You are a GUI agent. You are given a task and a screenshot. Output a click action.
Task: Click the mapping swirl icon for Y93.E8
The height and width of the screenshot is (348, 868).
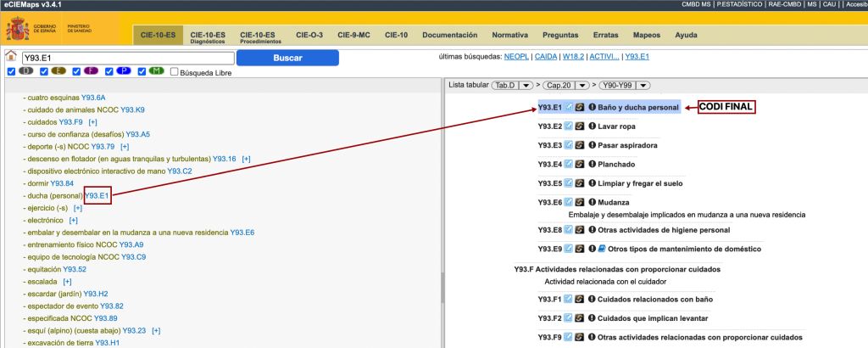coord(580,230)
